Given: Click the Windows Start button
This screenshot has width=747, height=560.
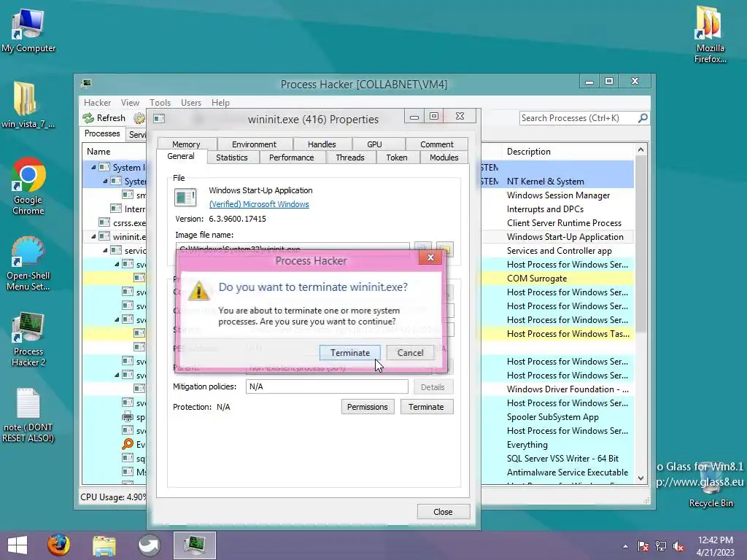Looking at the screenshot, I should (x=18, y=545).
